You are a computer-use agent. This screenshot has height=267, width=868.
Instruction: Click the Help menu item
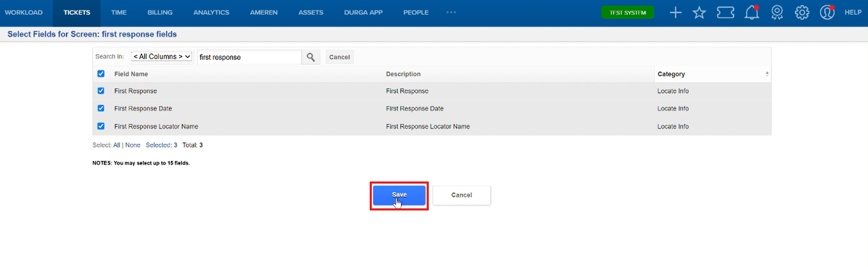pos(853,12)
